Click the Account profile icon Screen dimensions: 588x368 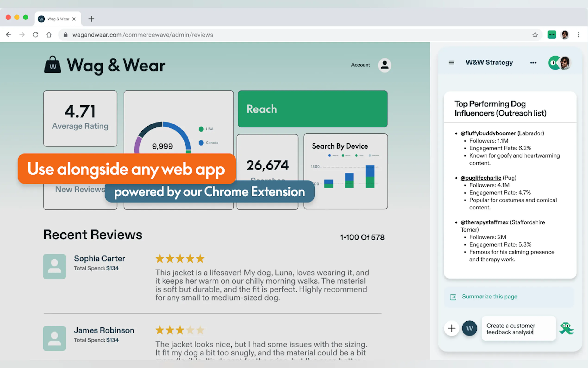384,65
